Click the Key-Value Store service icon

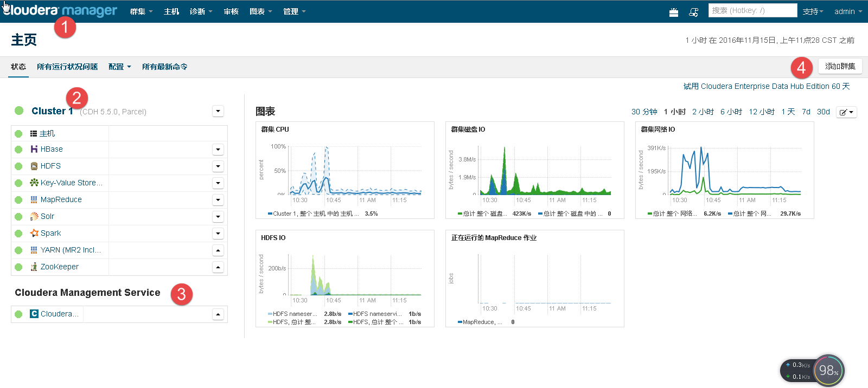tap(34, 183)
